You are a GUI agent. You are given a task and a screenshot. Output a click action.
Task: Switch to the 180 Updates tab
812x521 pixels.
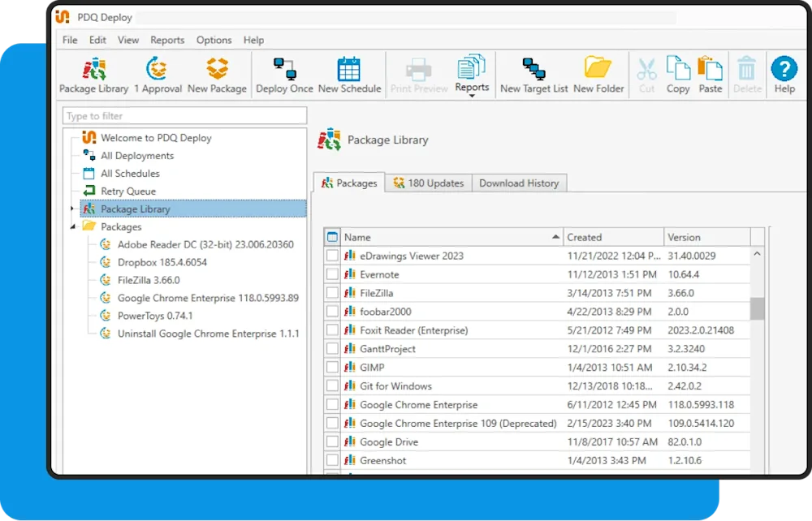428,183
